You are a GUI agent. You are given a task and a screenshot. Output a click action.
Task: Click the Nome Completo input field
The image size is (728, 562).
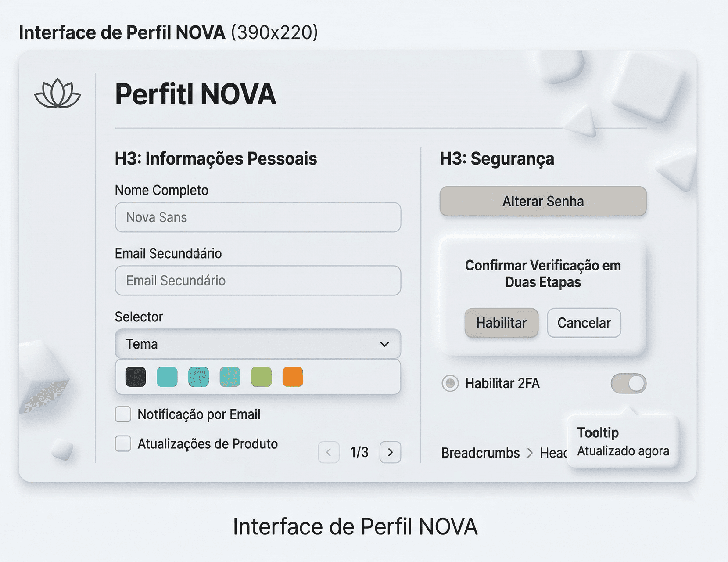coord(258,217)
